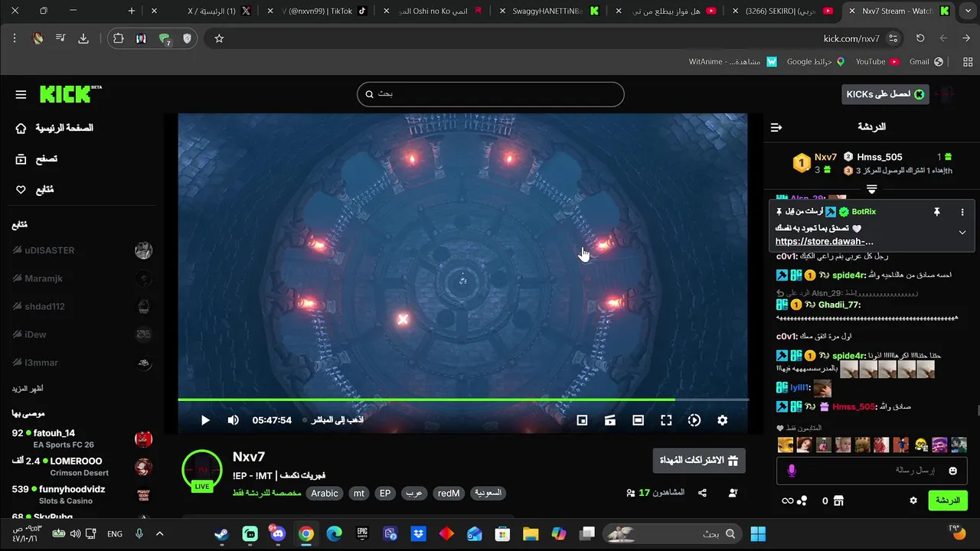Open Maramjk followed channel
This screenshot has height=551, width=980.
(x=82, y=279)
